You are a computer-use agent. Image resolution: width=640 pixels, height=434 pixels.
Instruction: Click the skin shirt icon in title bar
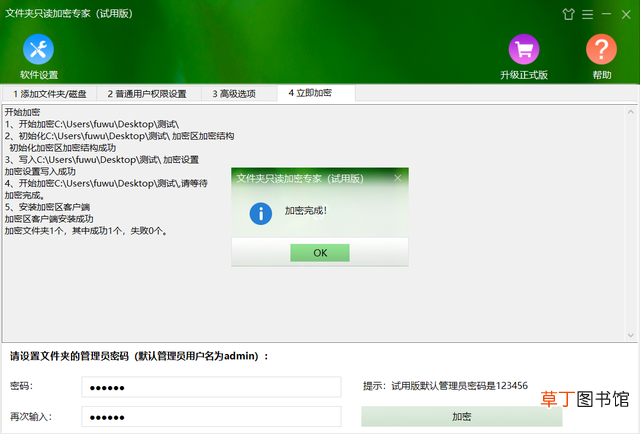click(568, 14)
